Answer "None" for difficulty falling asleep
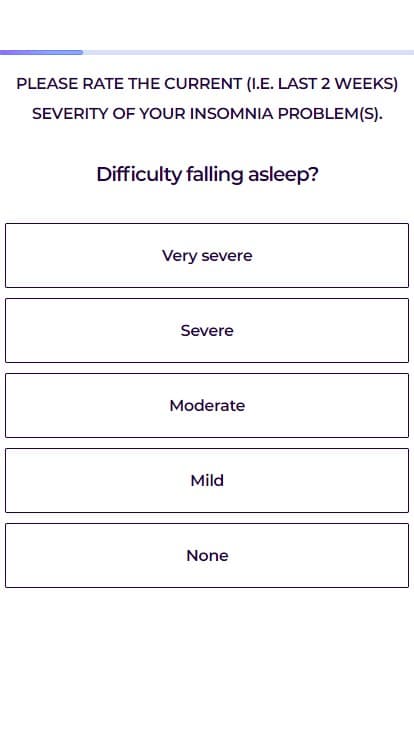414x736 pixels. click(x=207, y=556)
